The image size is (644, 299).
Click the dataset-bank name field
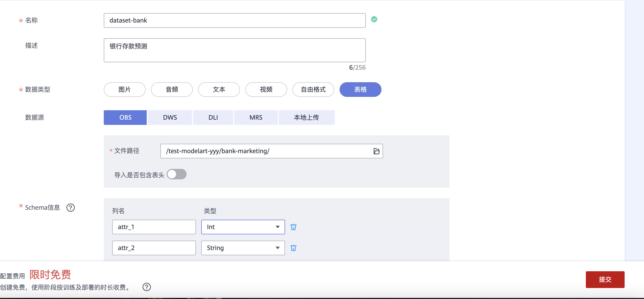[x=234, y=20]
